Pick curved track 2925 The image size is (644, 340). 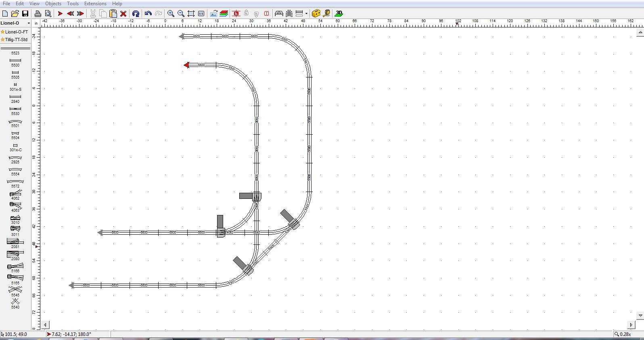15,159
